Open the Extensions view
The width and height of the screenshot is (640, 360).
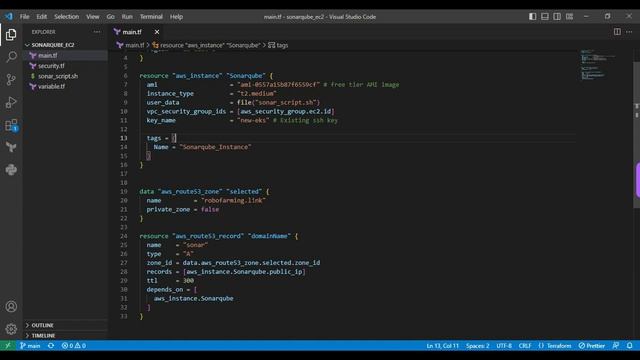pyautogui.click(x=11, y=125)
